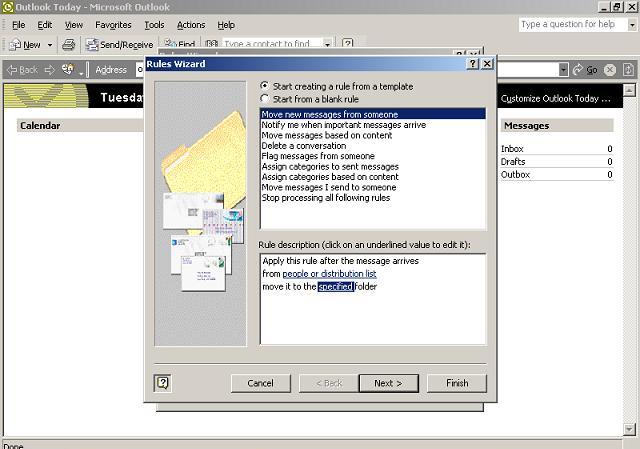Click the people or distribution list link

click(329, 273)
